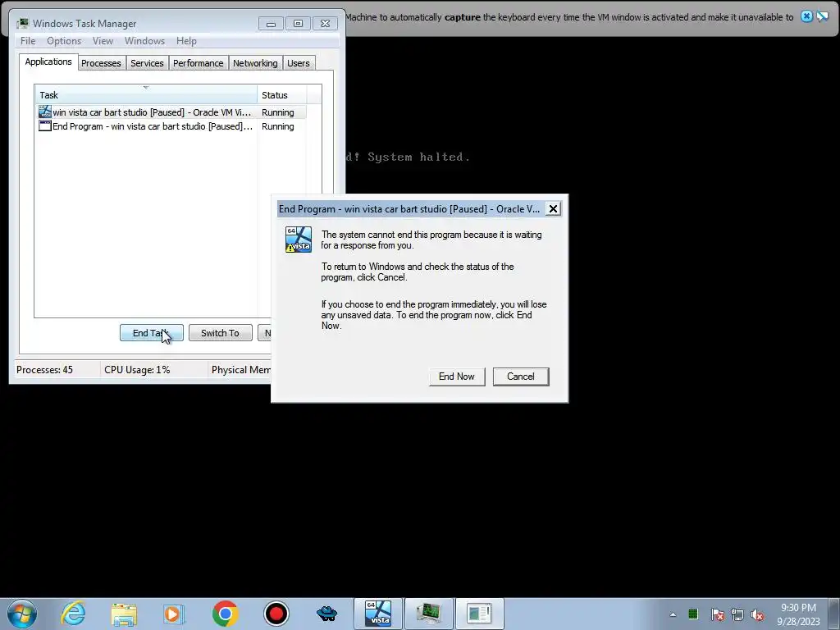This screenshot has width=840, height=630.
Task: Launch Internet Explorer from taskbar
Action: tap(73, 614)
